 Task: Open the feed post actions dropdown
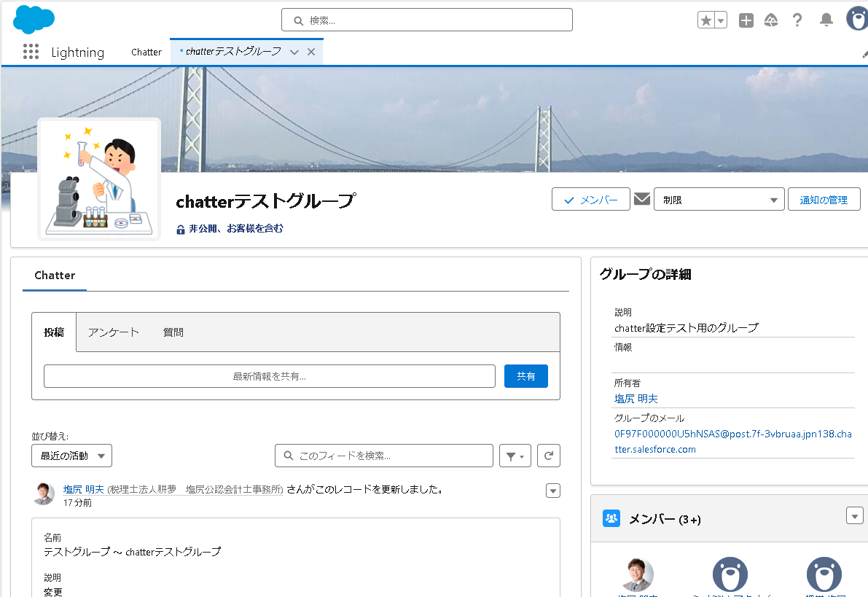point(553,491)
